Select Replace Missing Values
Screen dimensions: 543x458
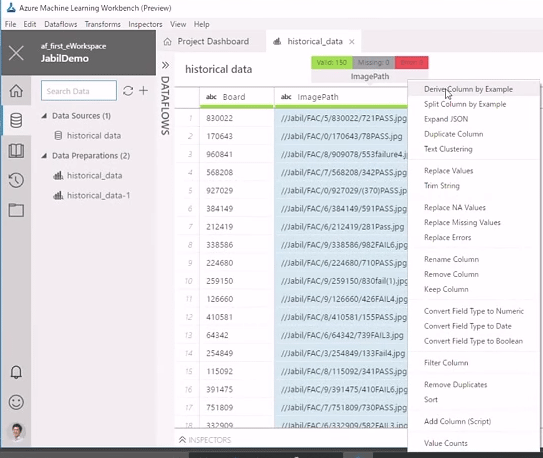[x=462, y=222]
